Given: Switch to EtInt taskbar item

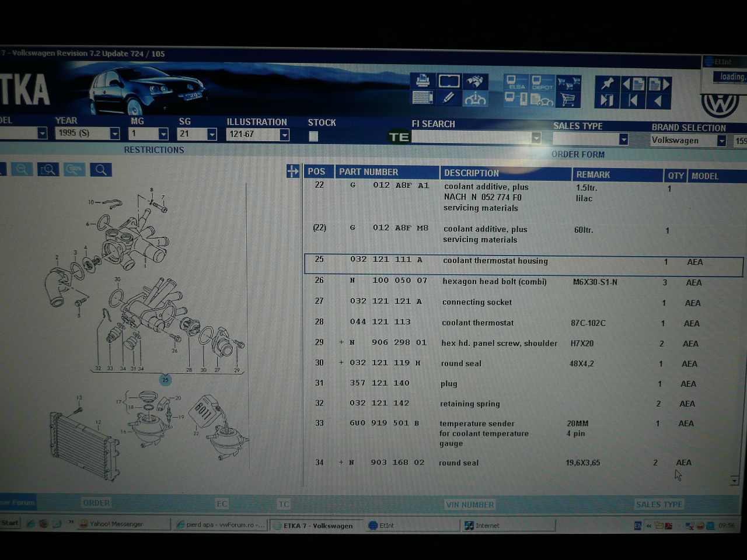Looking at the screenshot, I should [x=413, y=526].
